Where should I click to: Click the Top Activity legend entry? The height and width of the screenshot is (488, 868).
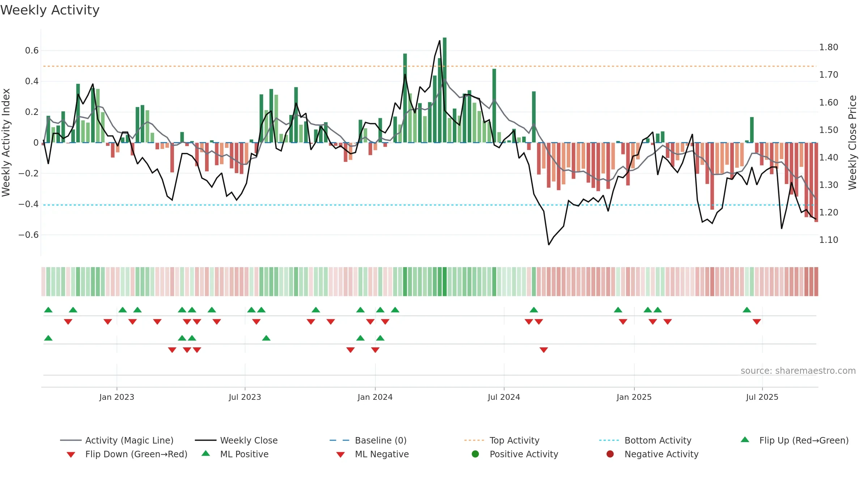[502, 440]
